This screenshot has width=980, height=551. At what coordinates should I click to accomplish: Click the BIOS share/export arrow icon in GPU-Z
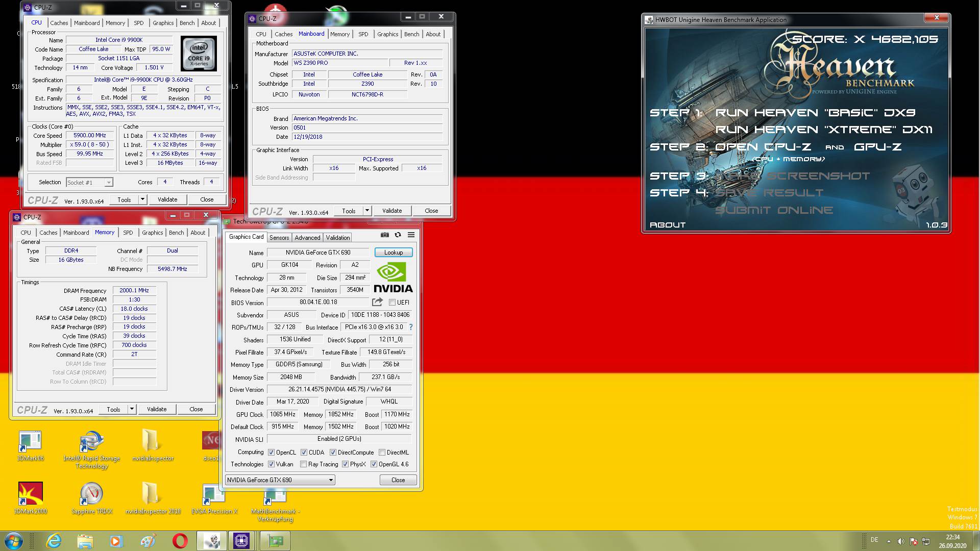click(377, 302)
